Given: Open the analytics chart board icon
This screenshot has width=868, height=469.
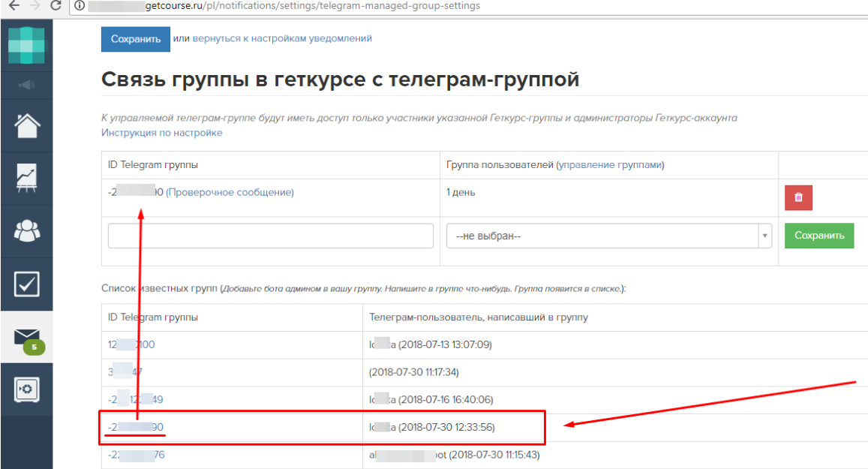Looking at the screenshot, I should click(x=26, y=179).
